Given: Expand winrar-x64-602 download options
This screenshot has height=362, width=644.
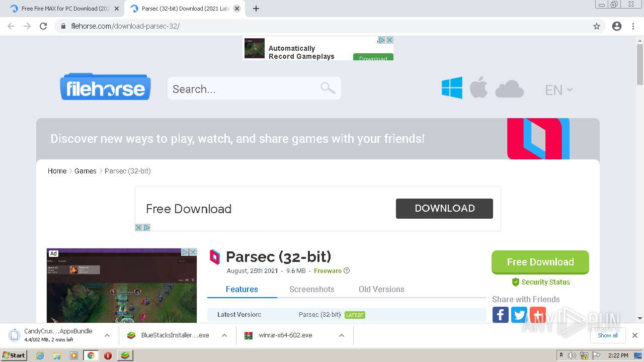Looking at the screenshot, I should coord(342,335).
